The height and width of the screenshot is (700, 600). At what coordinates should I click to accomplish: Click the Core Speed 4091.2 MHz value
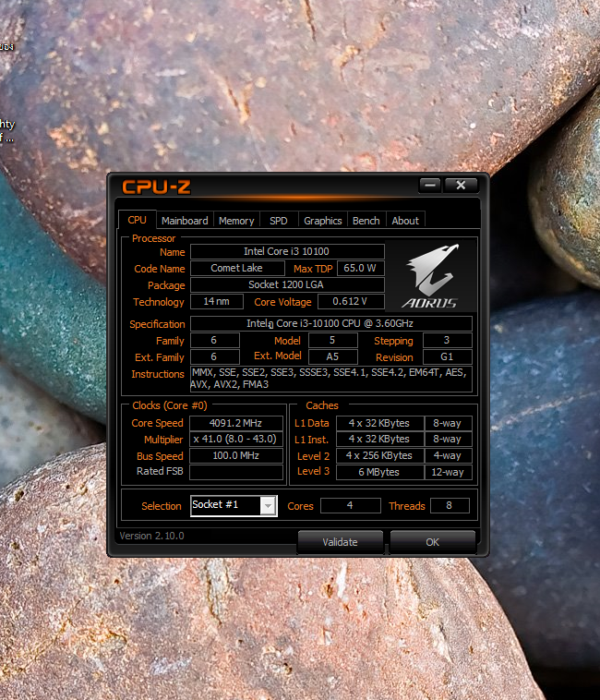(236, 423)
